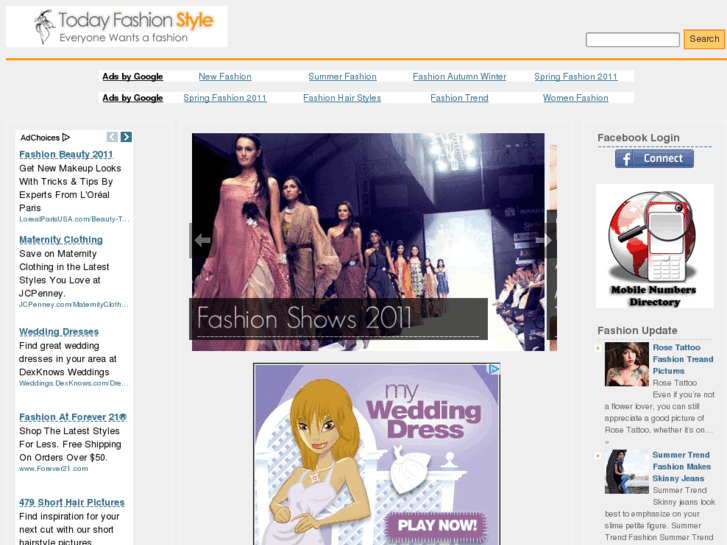Click the Fashion Update heading
Image resolution: width=727 pixels, height=545 pixels.
click(637, 331)
